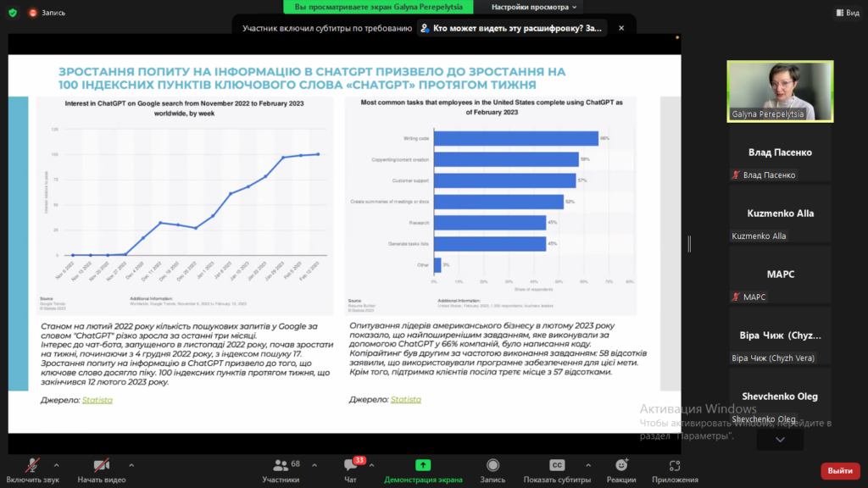Close the subtitles notification banner

coord(621,28)
